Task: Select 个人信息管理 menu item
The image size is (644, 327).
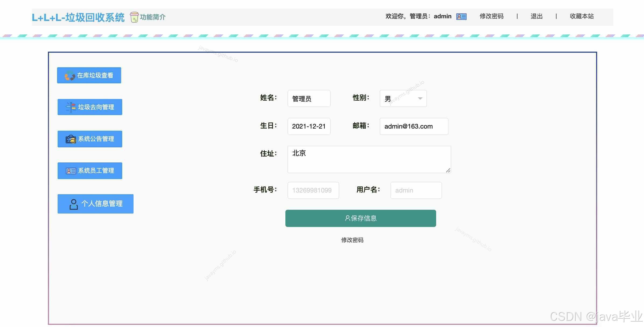Action: pos(96,204)
